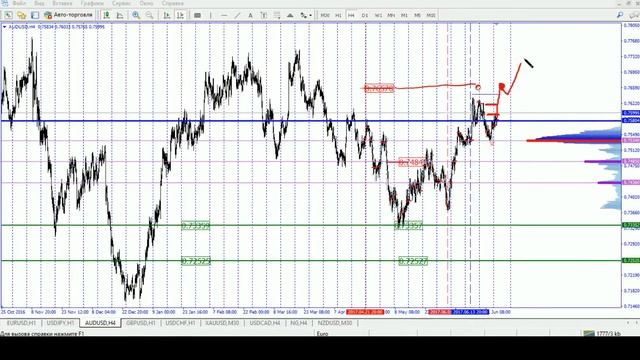Click the zoom out magnifier
Image resolution: width=640 pixels, height=360 pixels.
click(x=150, y=15)
